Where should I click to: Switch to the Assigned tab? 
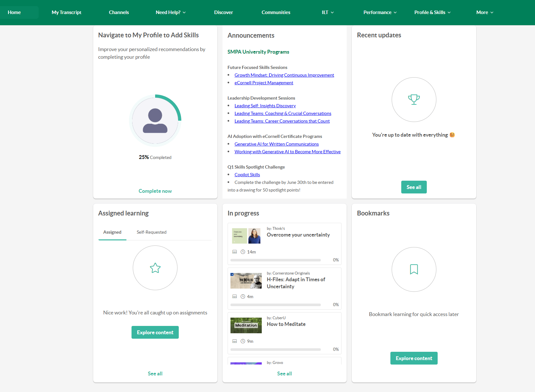112,232
